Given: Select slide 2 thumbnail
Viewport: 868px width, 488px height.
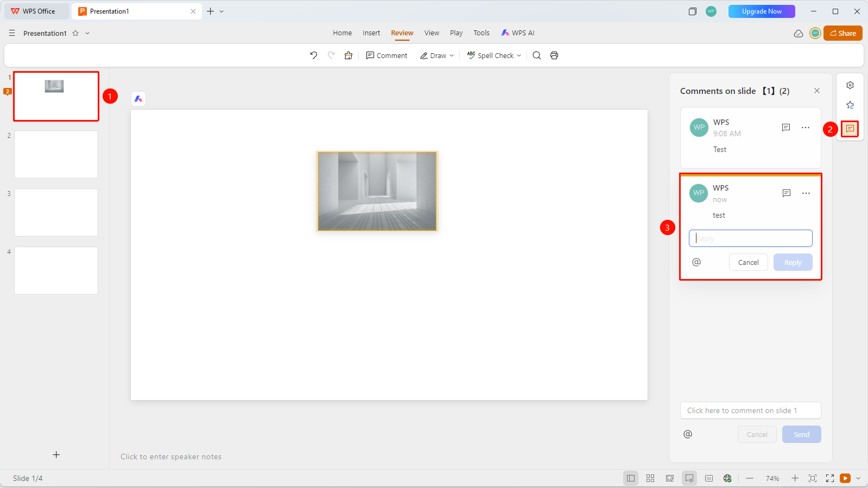Looking at the screenshot, I should [56, 154].
